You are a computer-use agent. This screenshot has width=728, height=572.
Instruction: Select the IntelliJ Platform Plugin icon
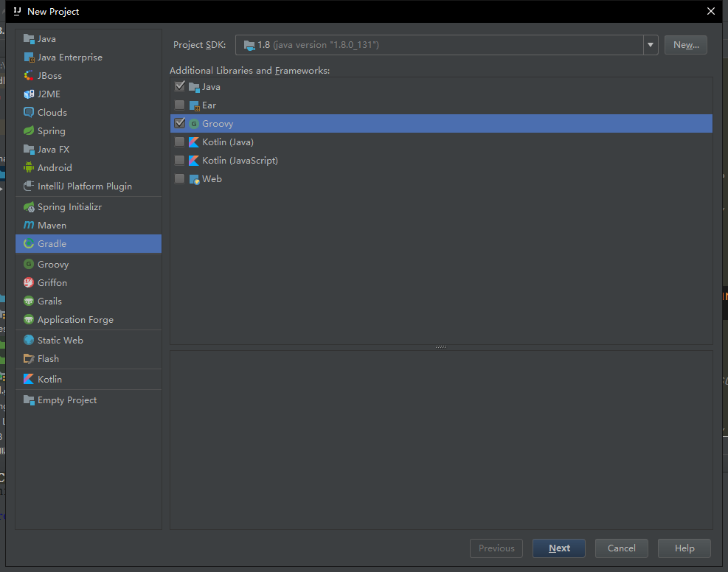[29, 186]
